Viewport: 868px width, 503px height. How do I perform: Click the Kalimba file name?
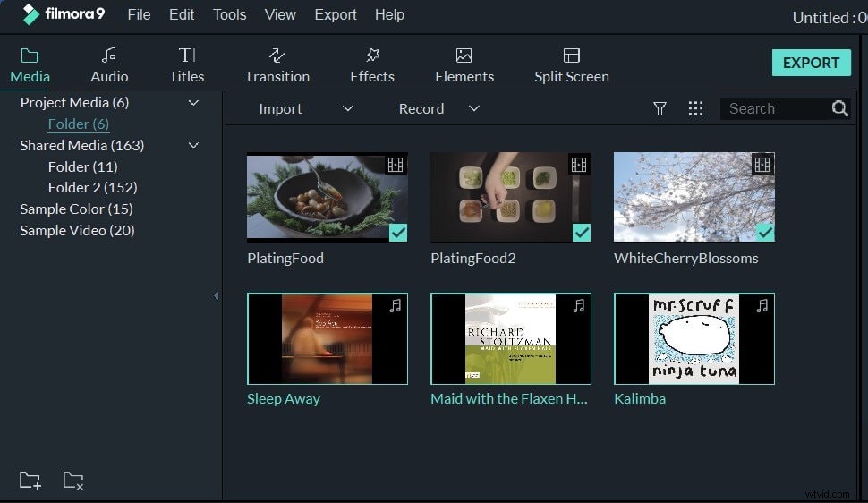click(x=640, y=399)
